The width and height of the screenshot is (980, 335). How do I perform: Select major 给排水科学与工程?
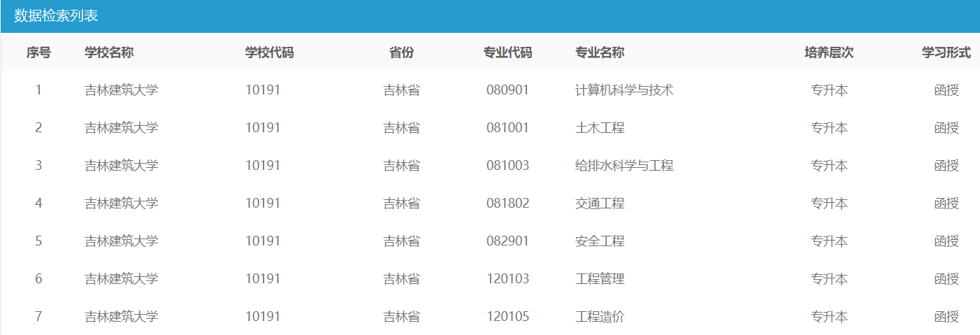[624, 166]
